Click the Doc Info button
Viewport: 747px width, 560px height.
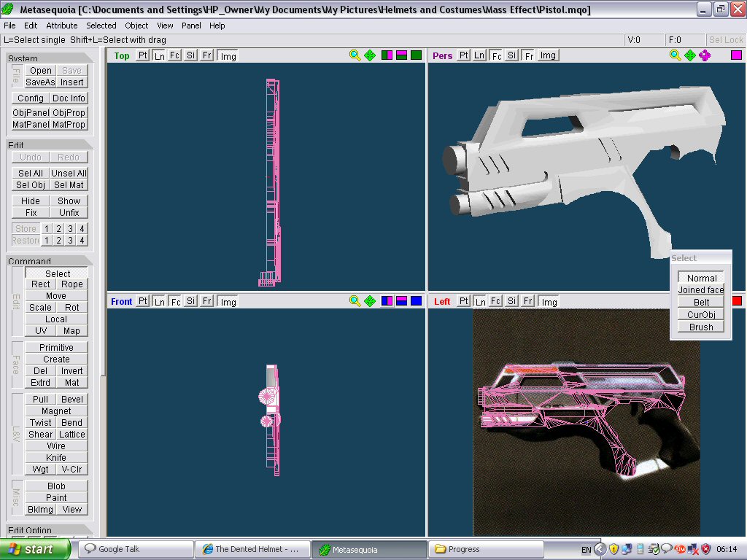pos(69,98)
